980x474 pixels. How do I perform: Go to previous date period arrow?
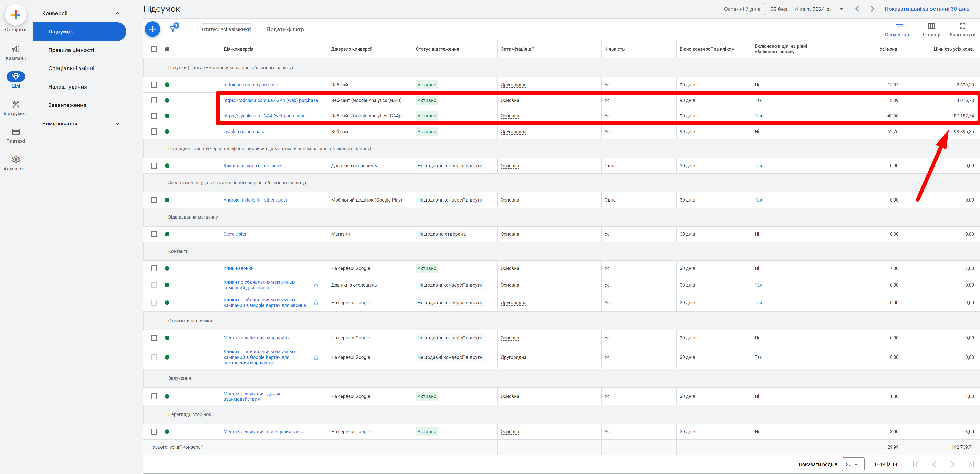[858, 9]
